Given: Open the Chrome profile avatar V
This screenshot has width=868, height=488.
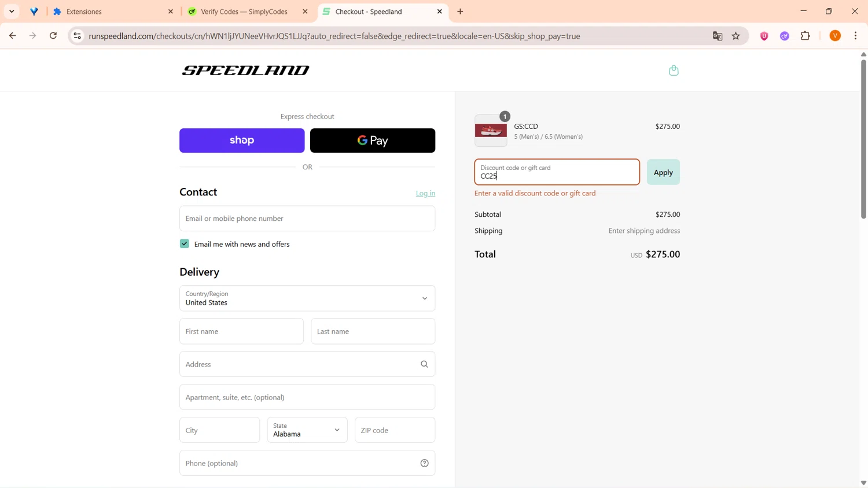Looking at the screenshot, I should point(835,36).
